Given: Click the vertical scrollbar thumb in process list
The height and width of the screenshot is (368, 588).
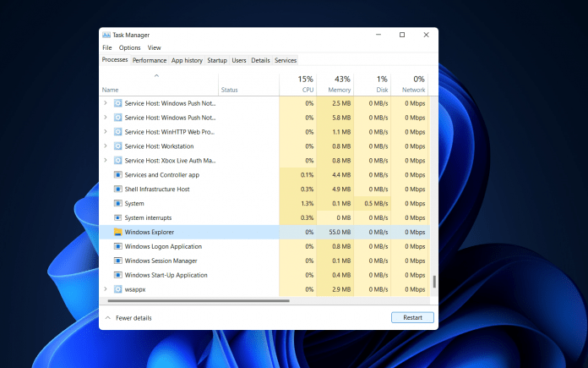Looking at the screenshot, I should pyautogui.click(x=434, y=283).
